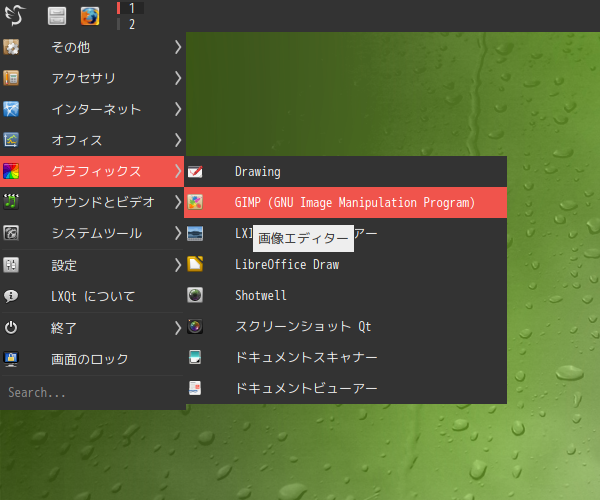Open the インターネット menu category

point(92,109)
